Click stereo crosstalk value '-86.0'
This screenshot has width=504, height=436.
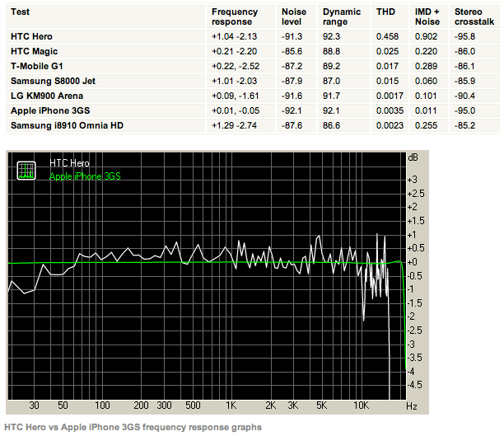pyautogui.click(x=464, y=51)
